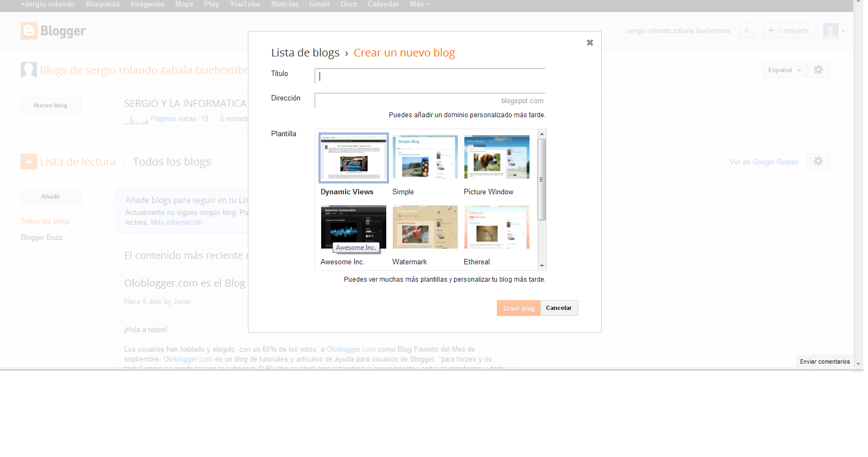Open Maps in top bar
The height and width of the screenshot is (457, 868).
[x=184, y=4]
